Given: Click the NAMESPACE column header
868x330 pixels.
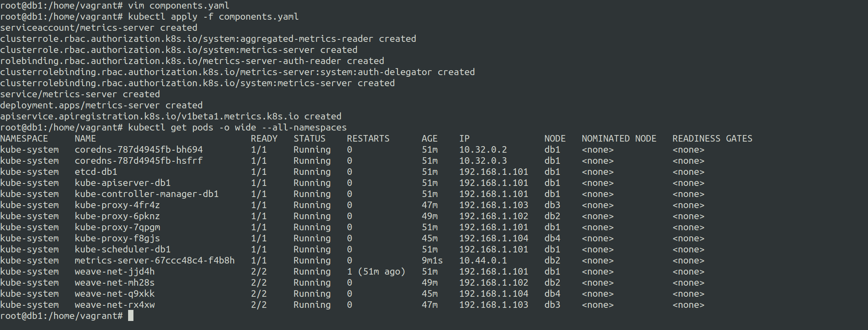Looking at the screenshot, I should coord(24,138).
